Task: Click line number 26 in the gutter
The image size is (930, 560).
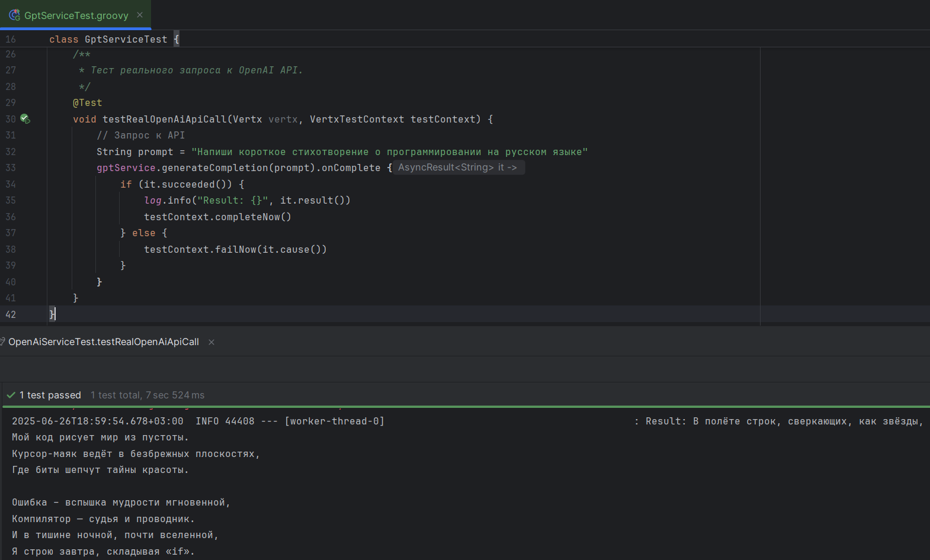Action: click(x=11, y=54)
